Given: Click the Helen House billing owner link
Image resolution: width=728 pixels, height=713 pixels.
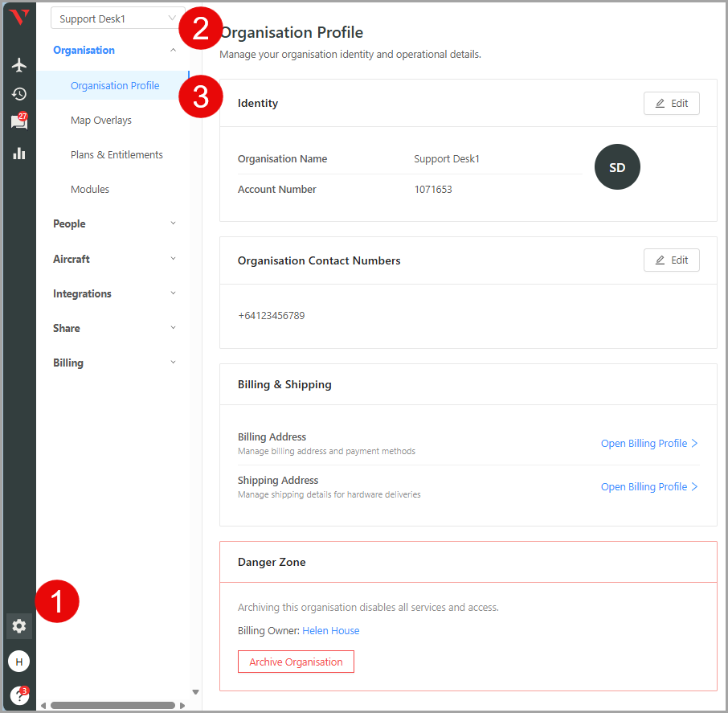Looking at the screenshot, I should 330,631.
